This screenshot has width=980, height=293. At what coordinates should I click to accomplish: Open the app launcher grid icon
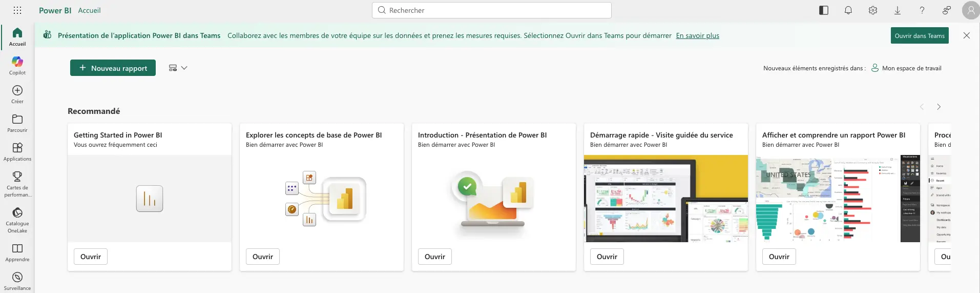tap(17, 10)
